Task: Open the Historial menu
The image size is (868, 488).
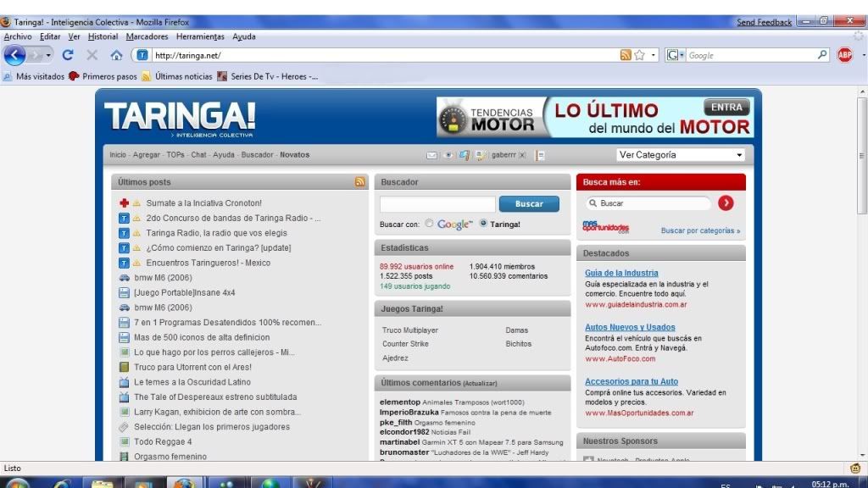Action: tap(103, 36)
